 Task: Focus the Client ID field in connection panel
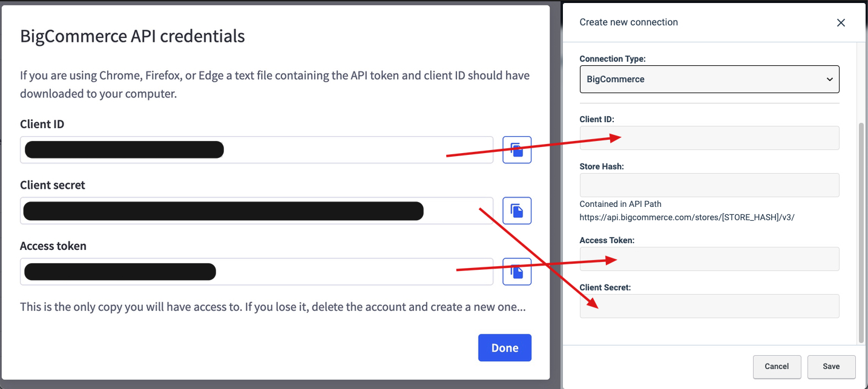[709, 138]
